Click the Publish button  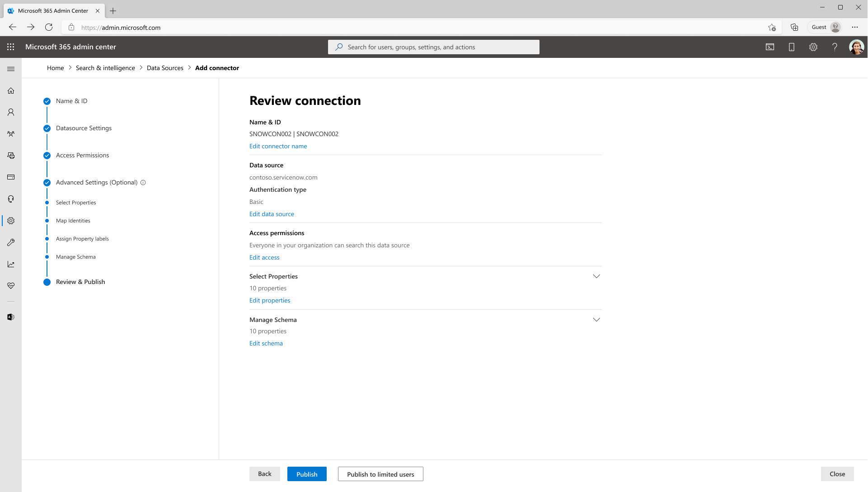307,473
